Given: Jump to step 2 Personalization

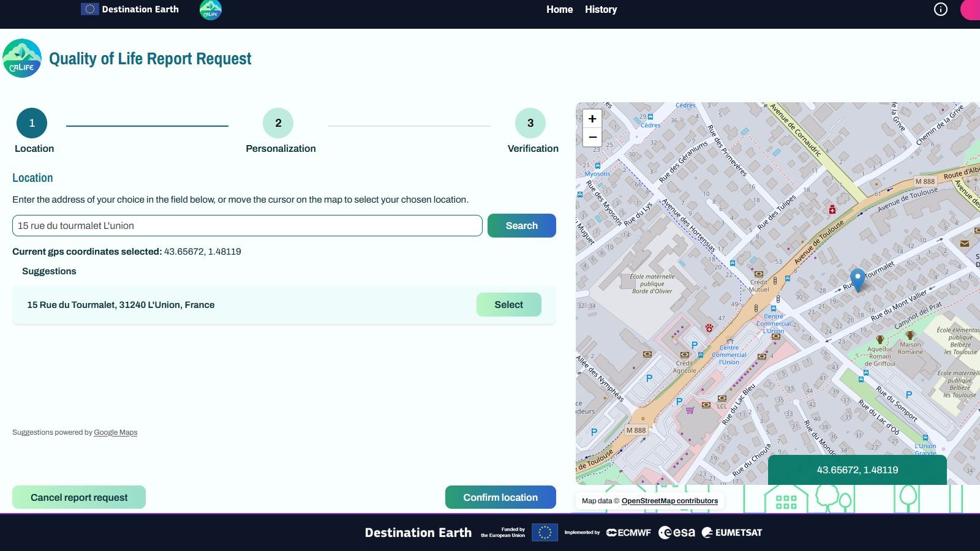Looking at the screenshot, I should [278, 123].
